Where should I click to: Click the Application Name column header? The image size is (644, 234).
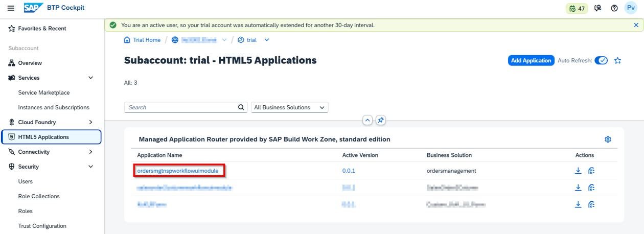[159, 155]
